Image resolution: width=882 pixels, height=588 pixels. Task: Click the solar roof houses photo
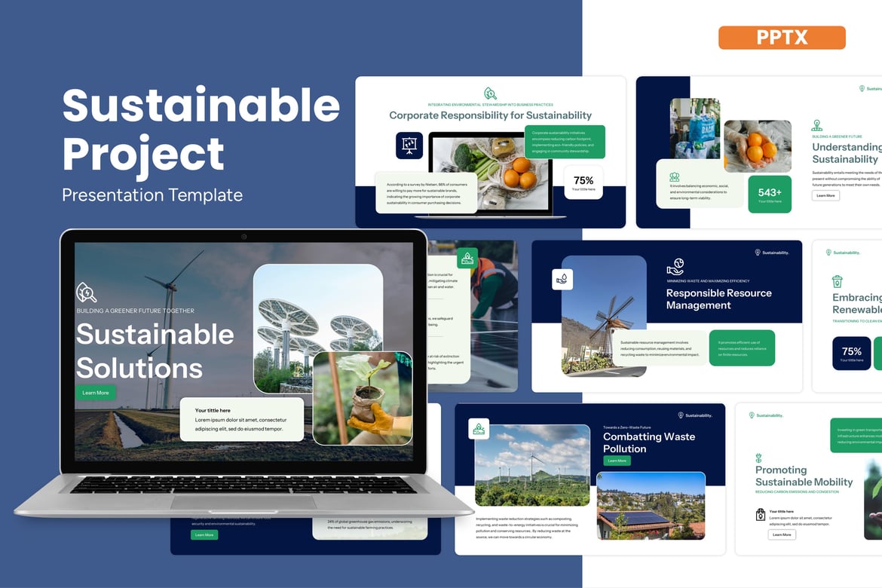[651, 506]
